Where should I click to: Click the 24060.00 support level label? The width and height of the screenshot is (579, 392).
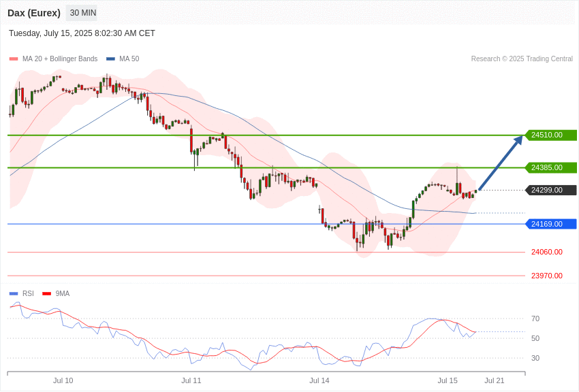(x=547, y=252)
